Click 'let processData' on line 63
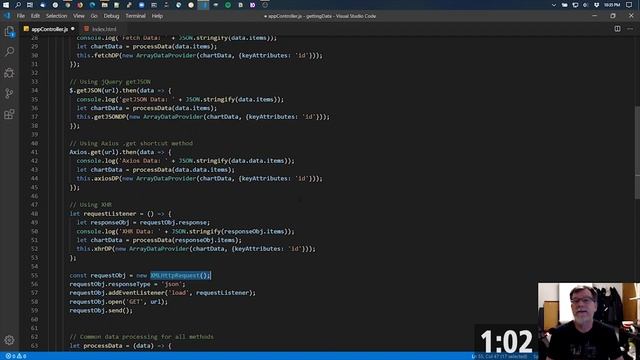Screen dimensions: 640x360 [99, 346]
